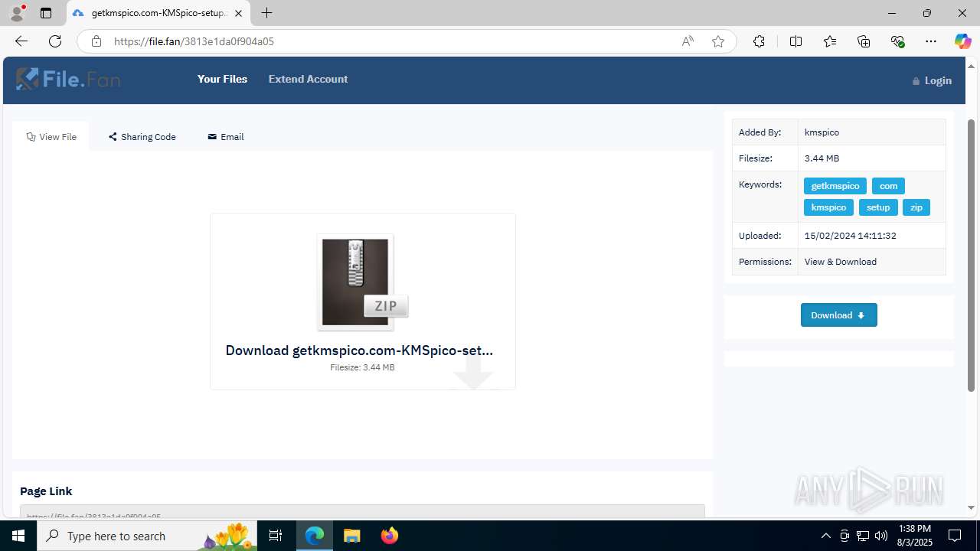Click the Page Link text field

tap(362, 511)
